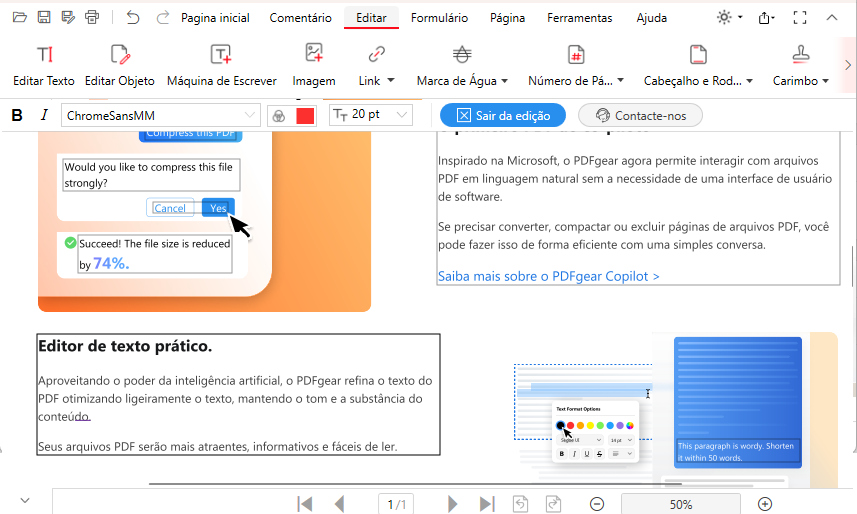The image size is (857, 514).
Task: Click the paragraph starting Aproveitando o poder
Action: 235,399
